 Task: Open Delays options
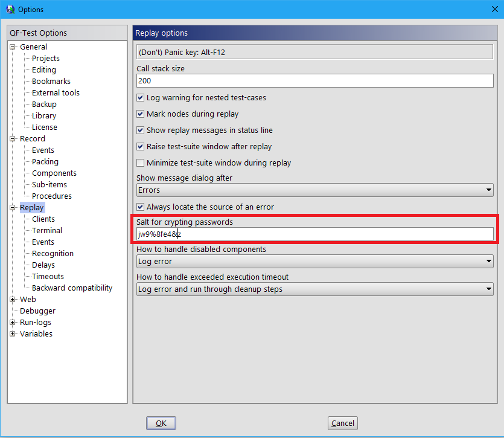coord(43,265)
